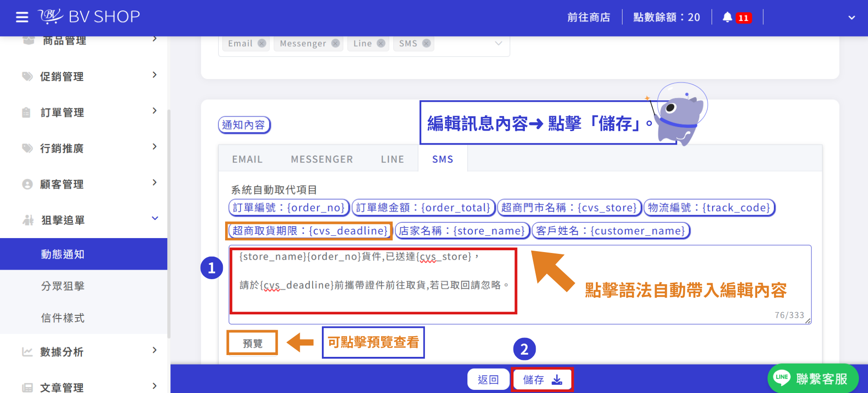
Task: Insert the {order_no} variable tag
Action: pos(289,207)
